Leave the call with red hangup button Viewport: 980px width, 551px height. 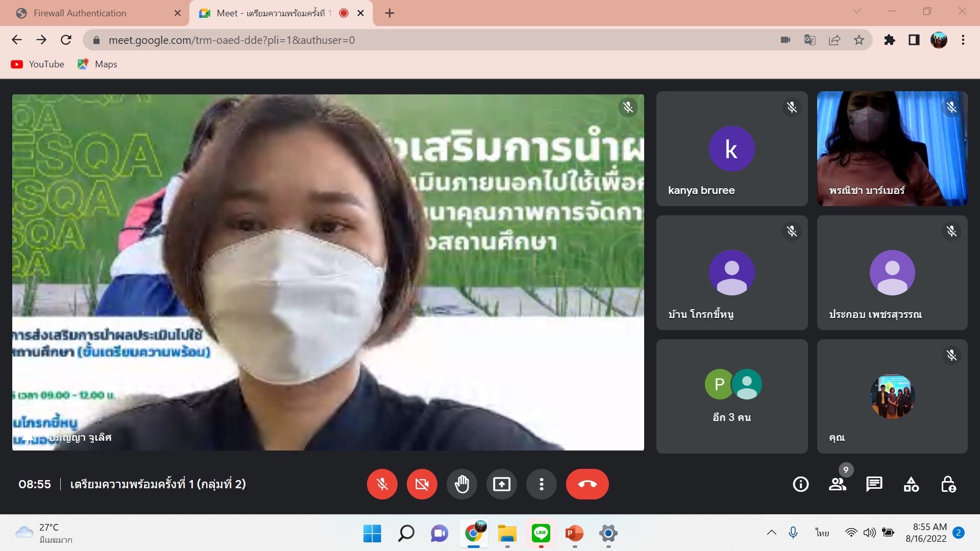point(587,484)
